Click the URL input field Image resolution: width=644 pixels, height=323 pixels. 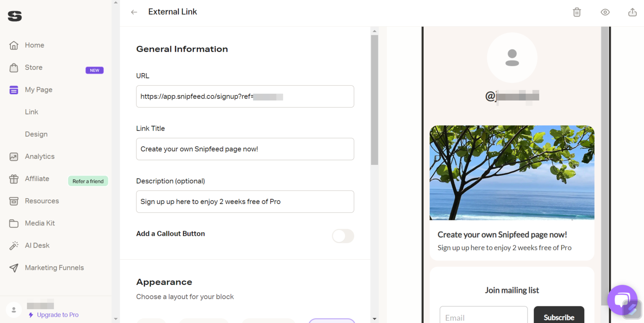(x=245, y=97)
